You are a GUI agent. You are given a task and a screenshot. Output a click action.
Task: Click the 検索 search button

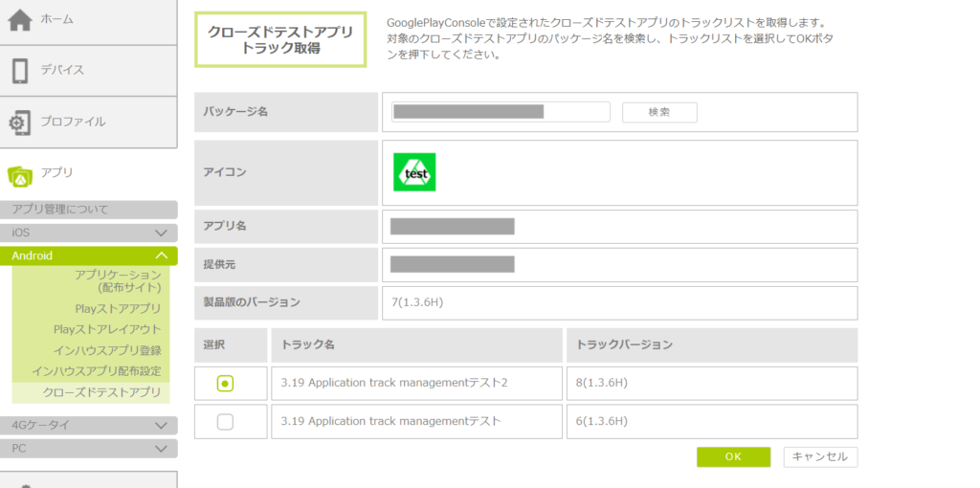(659, 112)
